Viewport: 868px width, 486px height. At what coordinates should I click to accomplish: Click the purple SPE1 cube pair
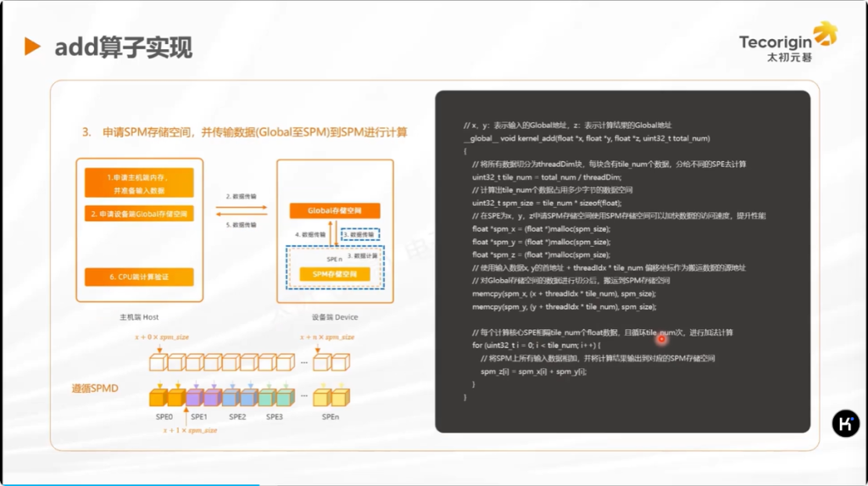point(199,397)
